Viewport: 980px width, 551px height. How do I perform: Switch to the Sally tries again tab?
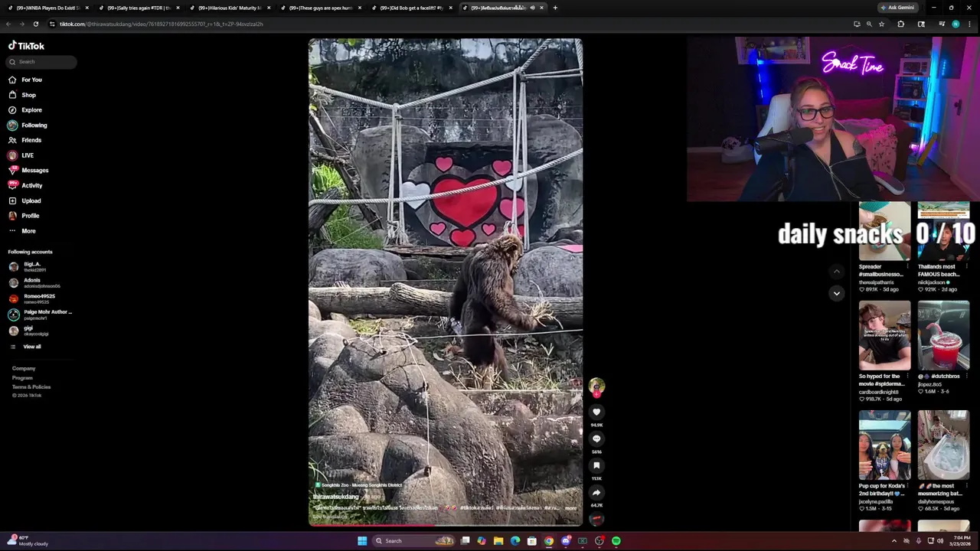tap(139, 8)
